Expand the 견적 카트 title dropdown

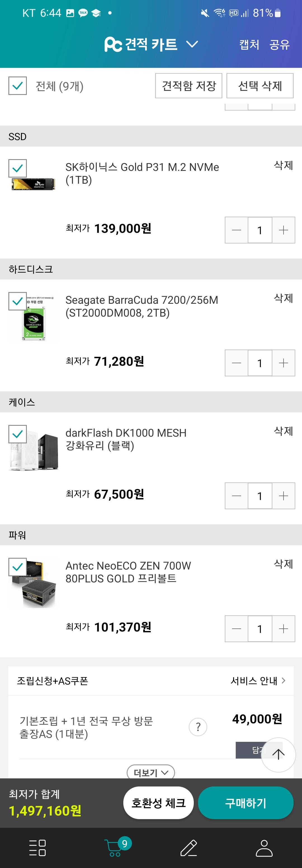192,44
